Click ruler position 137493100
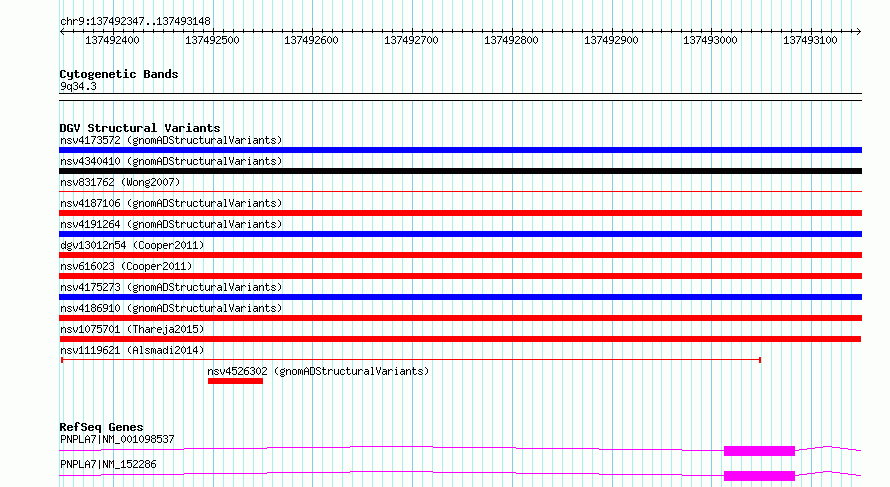890x487 pixels. coord(811,40)
